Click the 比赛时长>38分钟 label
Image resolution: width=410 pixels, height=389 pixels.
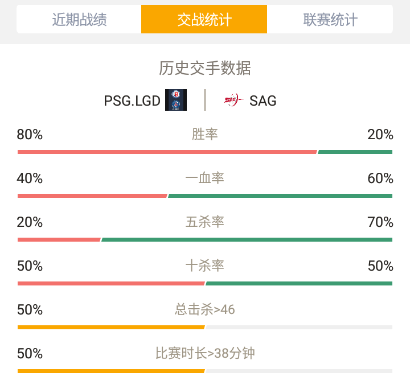coord(205,353)
